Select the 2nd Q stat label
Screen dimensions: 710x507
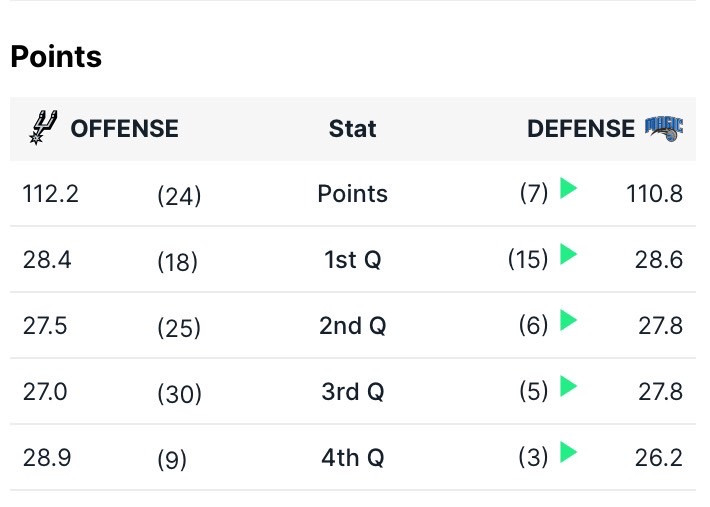tap(352, 326)
